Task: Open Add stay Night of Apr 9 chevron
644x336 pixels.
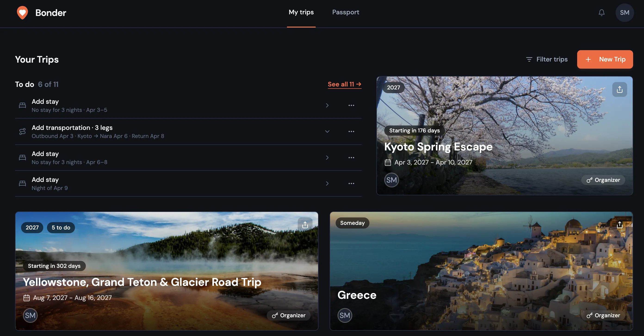Action: 327,184
